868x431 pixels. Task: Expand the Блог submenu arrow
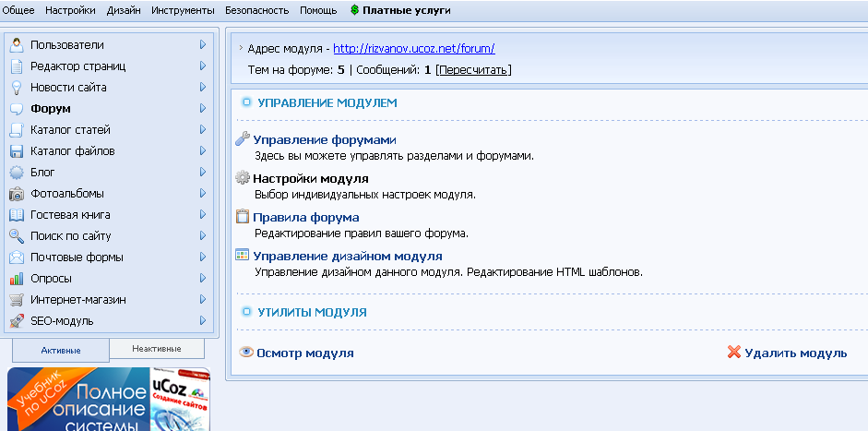tap(203, 173)
